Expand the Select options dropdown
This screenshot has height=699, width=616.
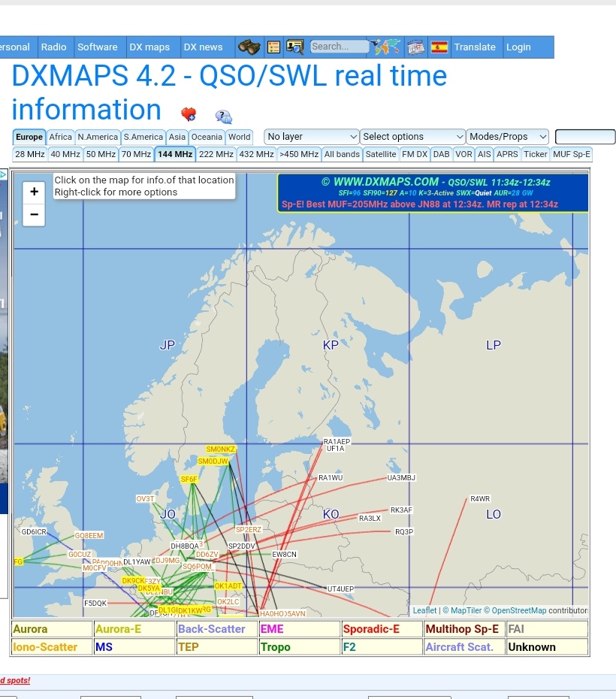click(412, 136)
